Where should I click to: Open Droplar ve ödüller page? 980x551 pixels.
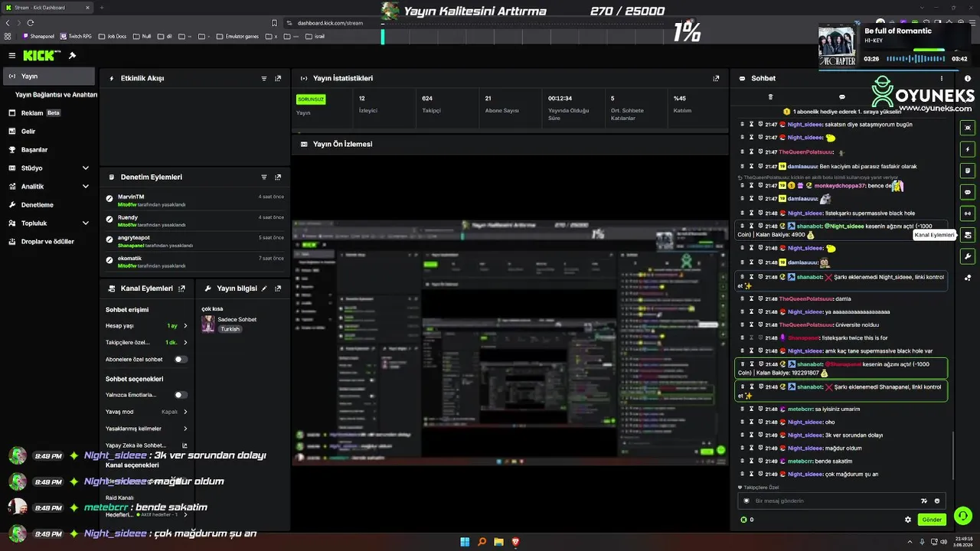point(49,242)
